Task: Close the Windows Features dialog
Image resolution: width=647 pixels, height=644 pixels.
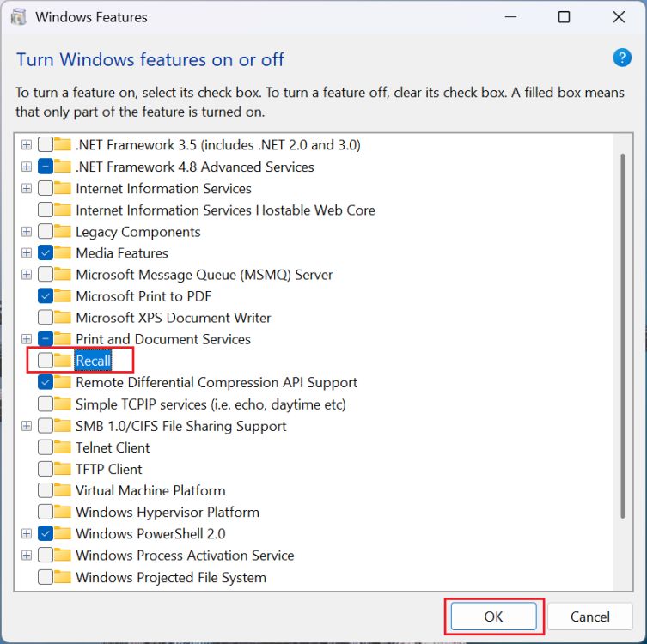Action: tap(619, 17)
